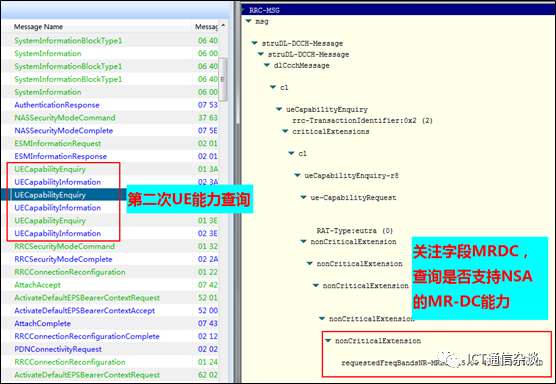Click the message list scrollbar thumb
Screen dimensions: 556x384
[x=223, y=80]
